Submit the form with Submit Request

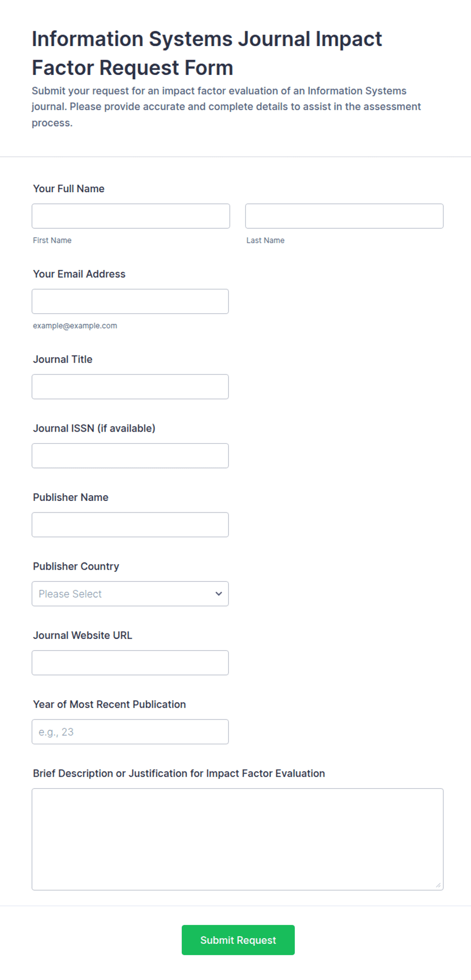pos(238,940)
